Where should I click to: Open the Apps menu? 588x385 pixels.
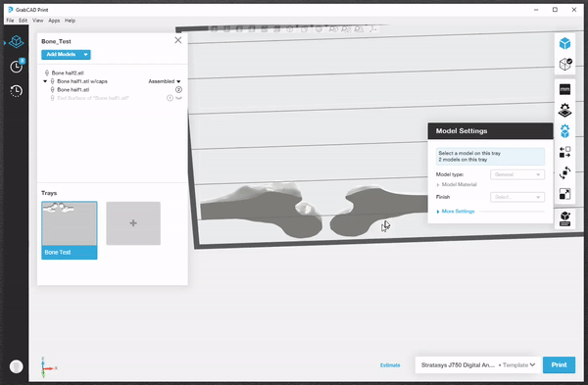click(x=54, y=21)
